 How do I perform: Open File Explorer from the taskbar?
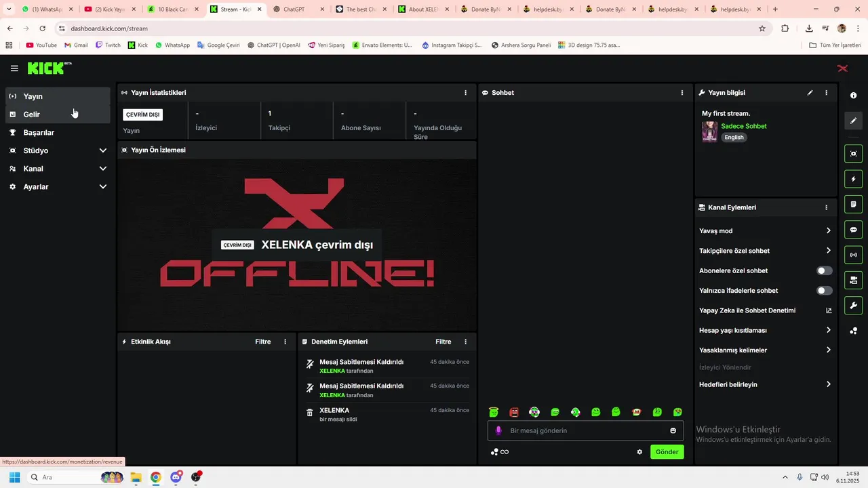coord(136,477)
